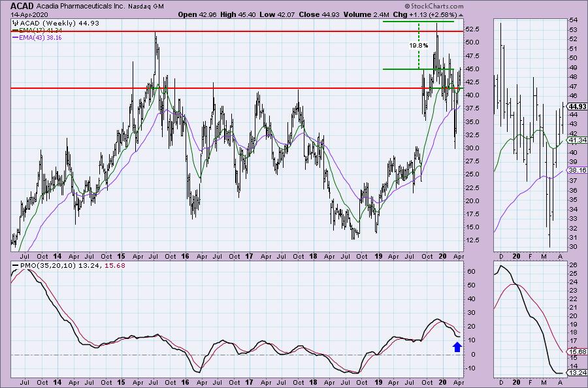
Task: Open the StockCharts.com copyright link
Action: coord(434,6)
